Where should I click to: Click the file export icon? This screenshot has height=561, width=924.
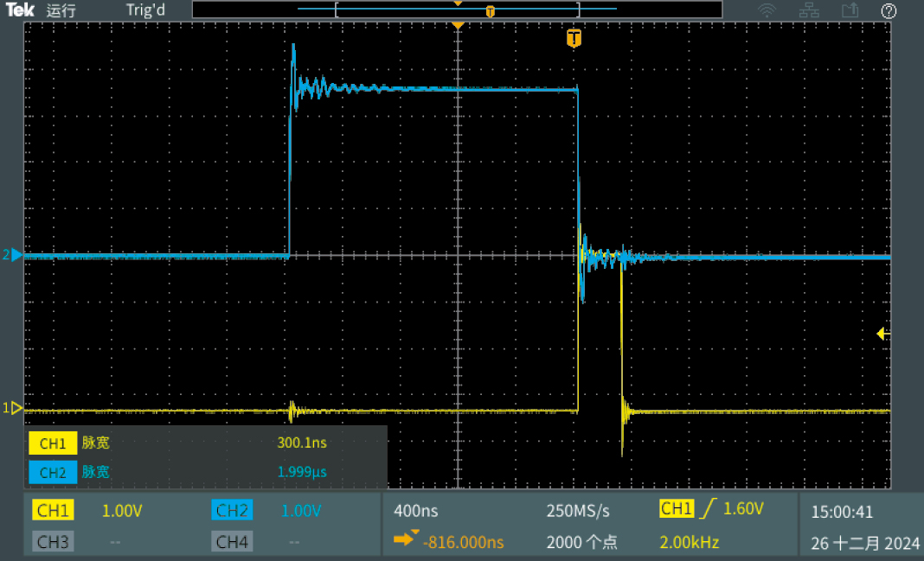click(850, 10)
